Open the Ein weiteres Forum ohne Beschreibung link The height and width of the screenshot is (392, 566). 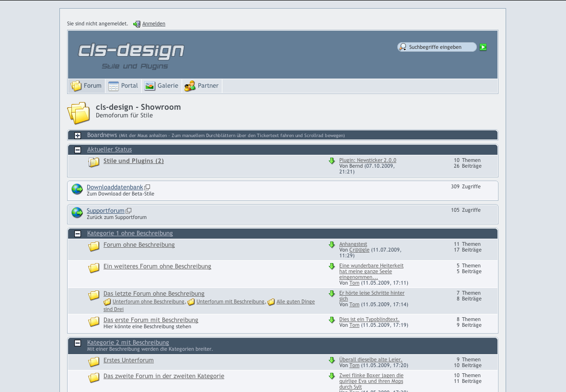click(x=157, y=266)
